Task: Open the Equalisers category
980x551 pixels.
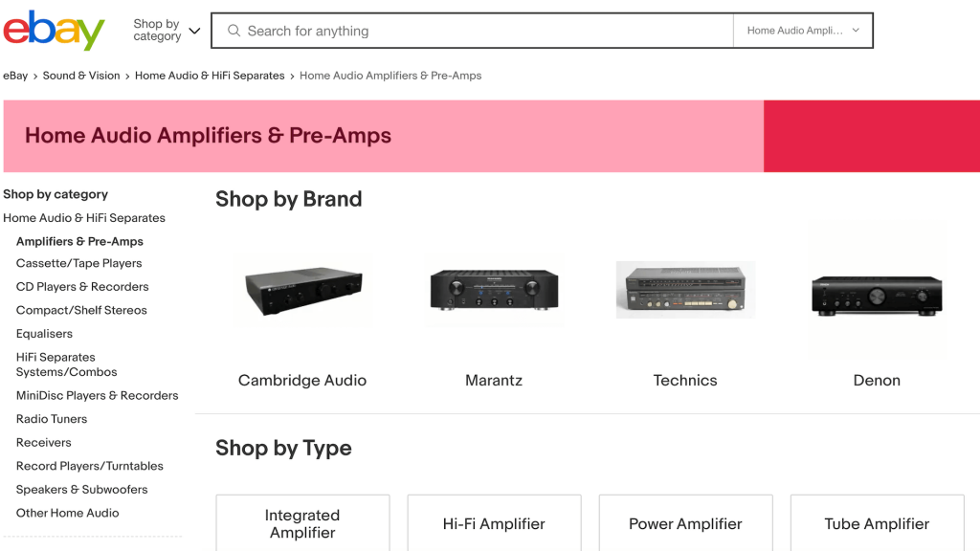Action: 44,334
